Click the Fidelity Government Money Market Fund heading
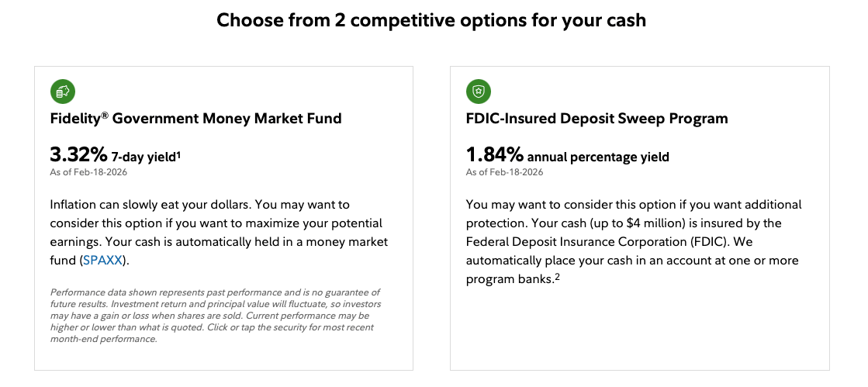868x387 pixels. click(195, 119)
